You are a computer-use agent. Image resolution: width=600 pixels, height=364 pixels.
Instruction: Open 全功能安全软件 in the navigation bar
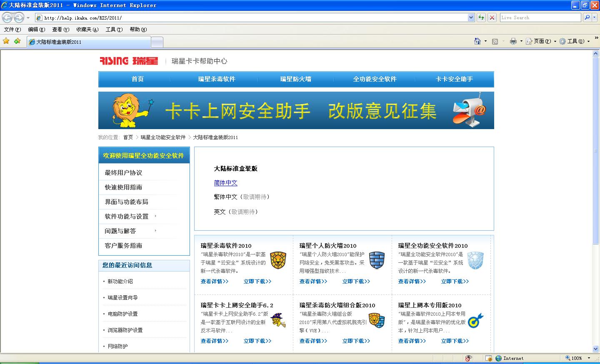375,79
